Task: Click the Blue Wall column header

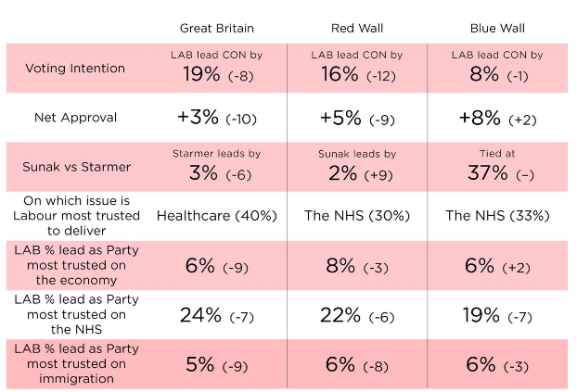Action: [x=496, y=29]
